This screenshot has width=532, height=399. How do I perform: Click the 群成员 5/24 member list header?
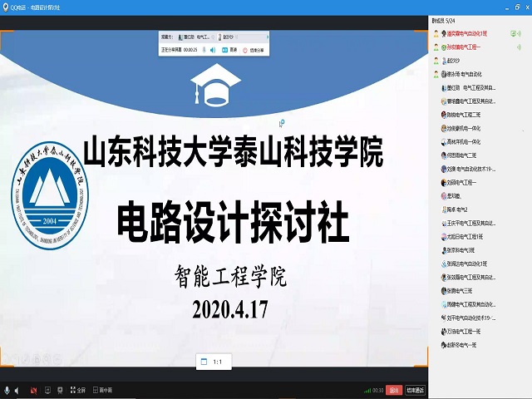(446, 18)
